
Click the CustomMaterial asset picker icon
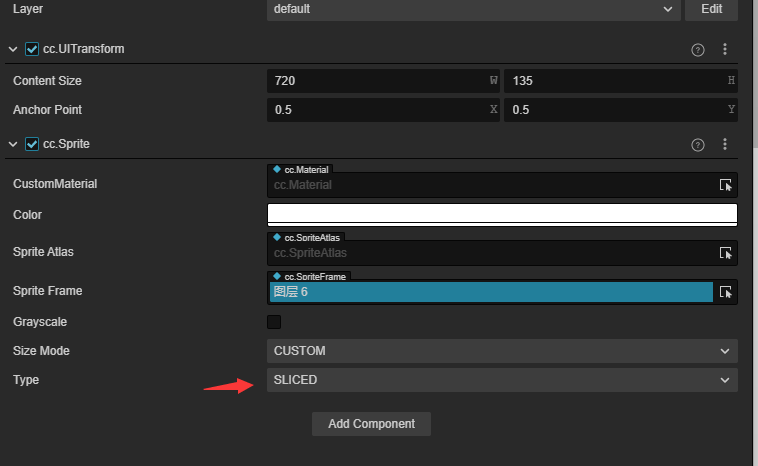click(x=726, y=185)
